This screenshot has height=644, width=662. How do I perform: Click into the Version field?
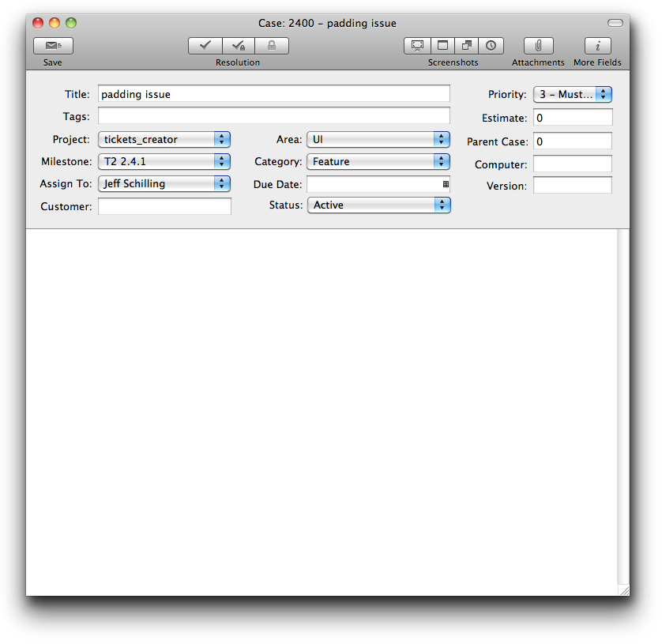pyautogui.click(x=573, y=186)
